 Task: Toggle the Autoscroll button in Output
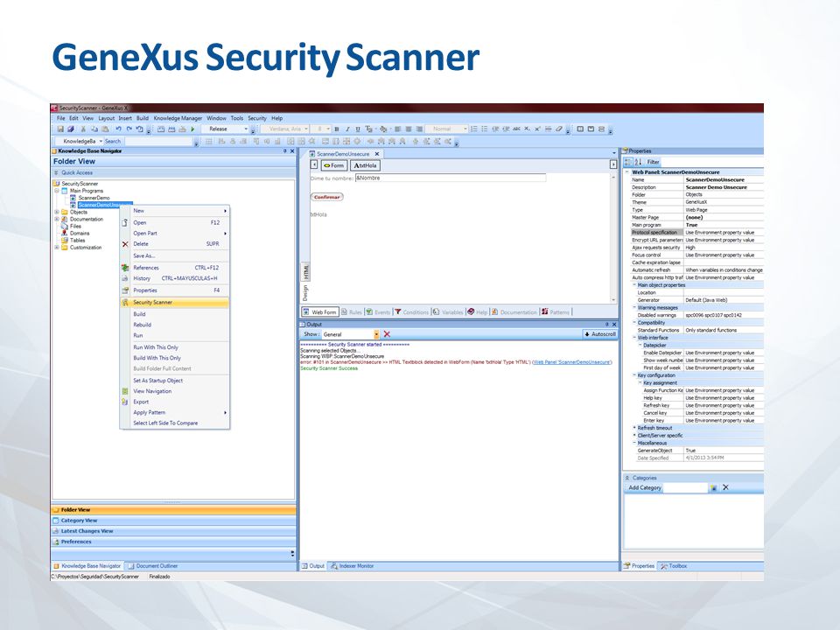click(x=600, y=334)
